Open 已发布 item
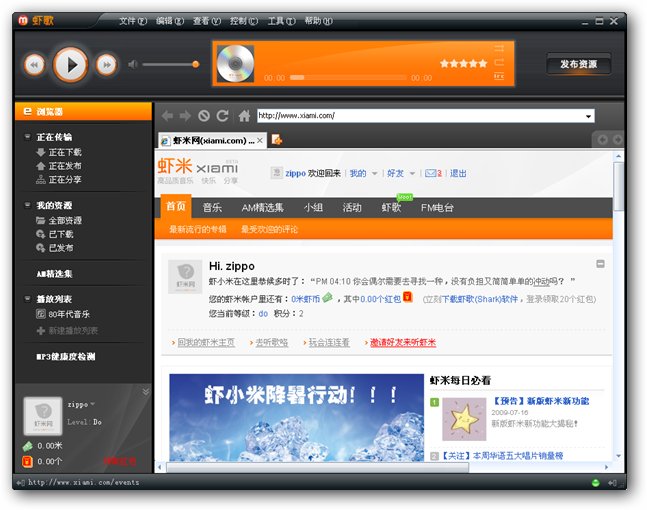 click(55, 248)
